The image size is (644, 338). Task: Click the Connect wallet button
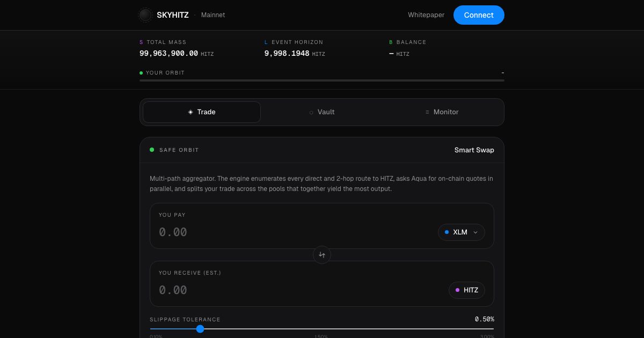point(479,15)
